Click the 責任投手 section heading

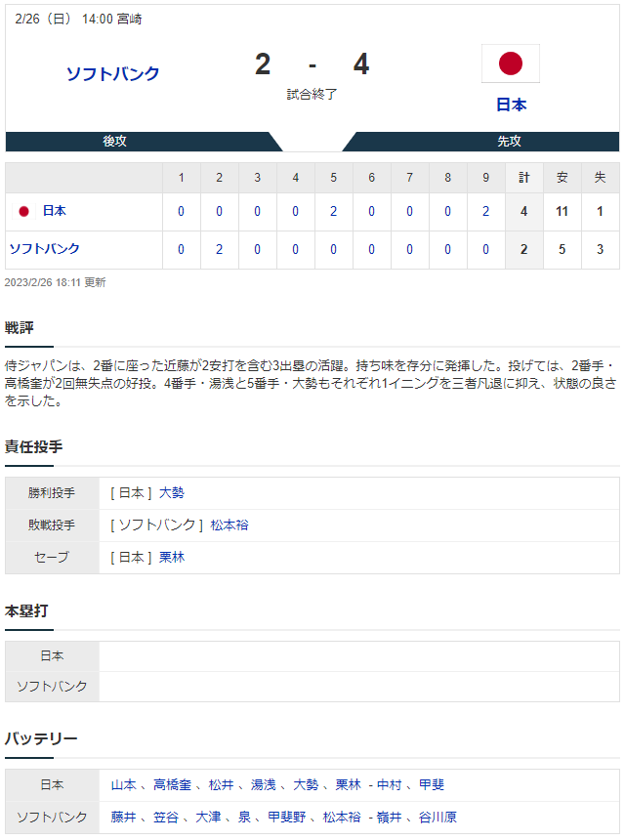34,446
